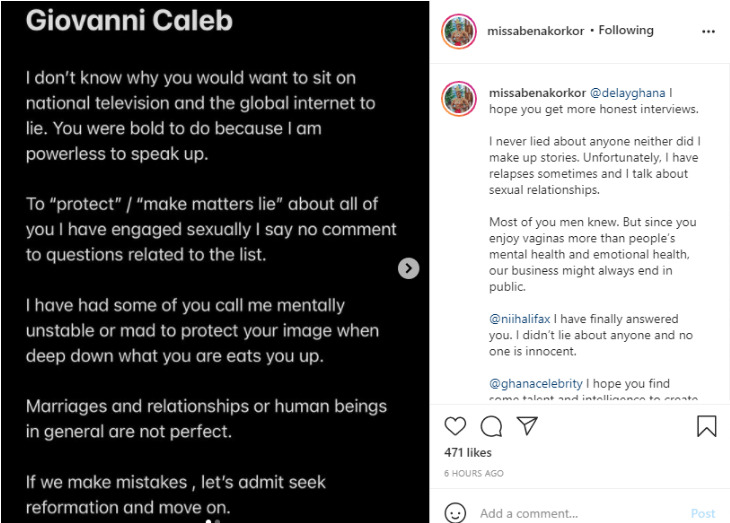730x523 pixels.
Task: Open comments with the speech bubble icon
Action: 491,426
